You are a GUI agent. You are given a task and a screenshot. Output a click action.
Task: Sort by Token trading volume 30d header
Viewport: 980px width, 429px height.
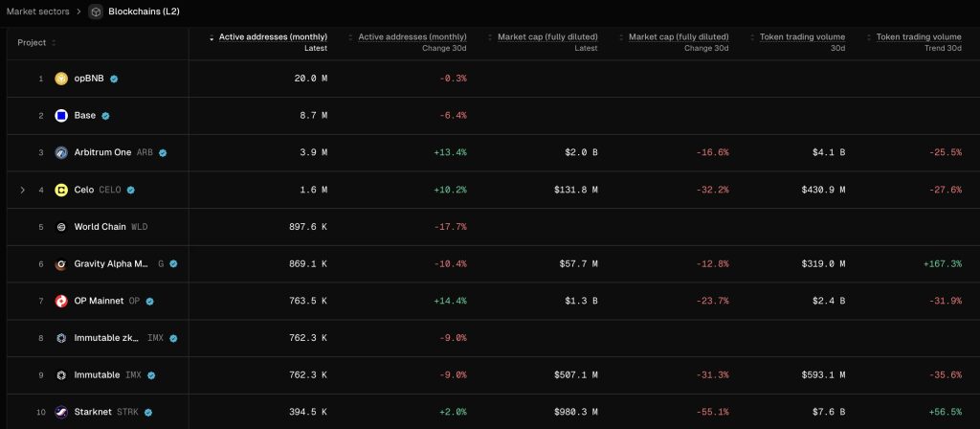pyautogui.click(x=802, y=37)
